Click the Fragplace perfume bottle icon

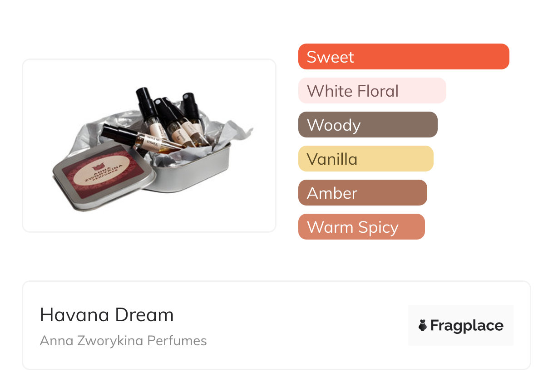pyautogui.click(x=423, y=325)
